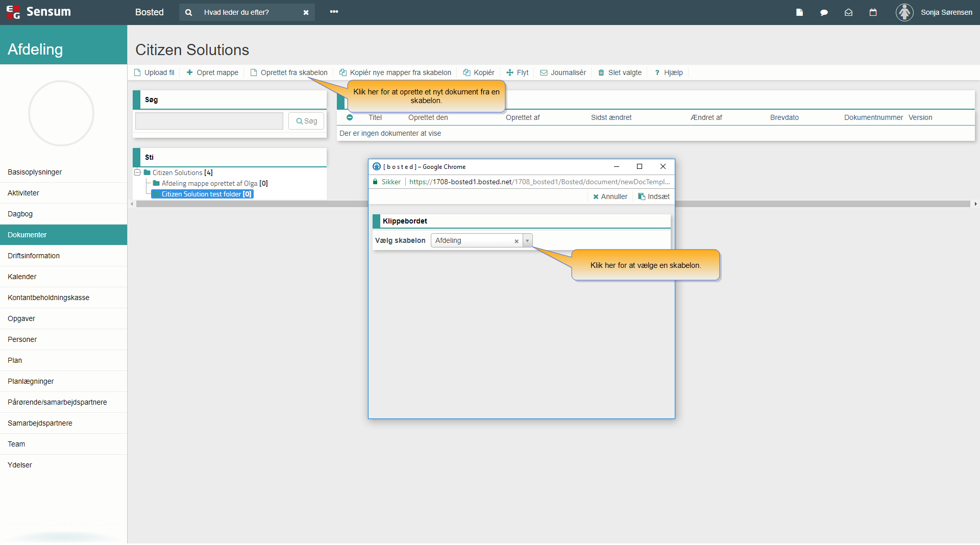Viewport: 980px width, 545px height.
Task: Open Planlægninger in sidebar
Action: coord(63,381)
